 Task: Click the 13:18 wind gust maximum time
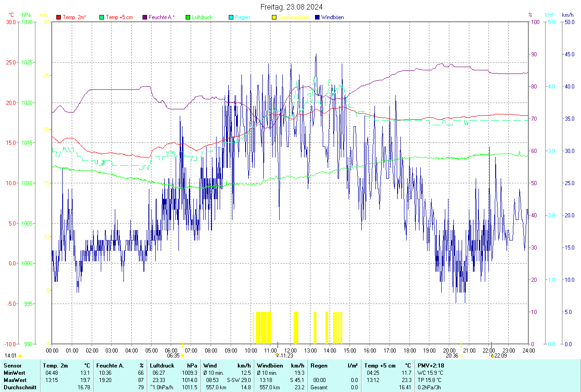point(266,380)
